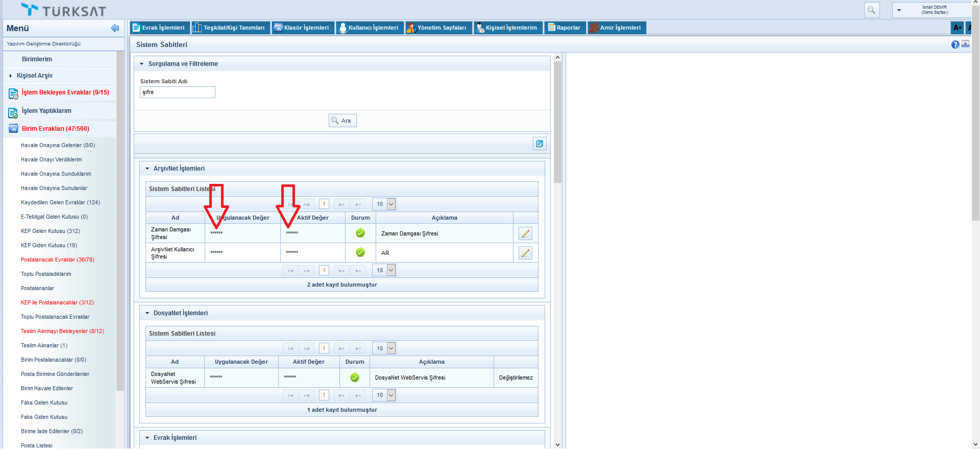Click the edit pencil for Zaman Damgası Şifresi
Screen dimensions: 980x449
pyautogui.click(x=525, y=233)
